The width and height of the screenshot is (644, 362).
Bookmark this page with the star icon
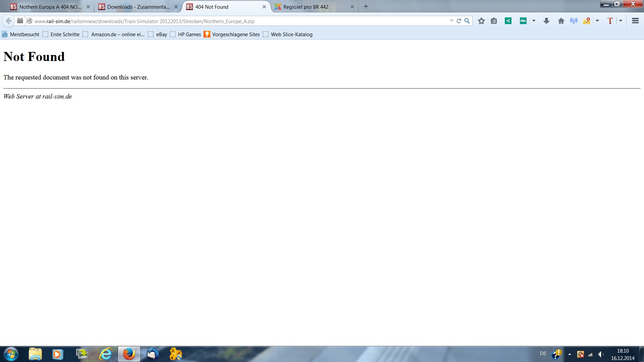(481, 21)
